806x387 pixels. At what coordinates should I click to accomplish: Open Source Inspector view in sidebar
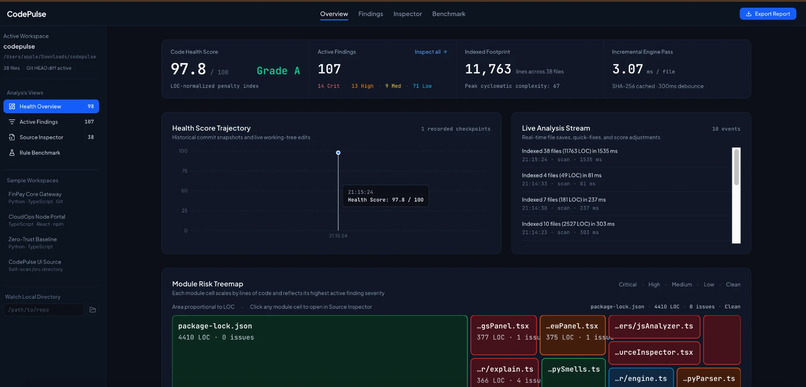51,137
